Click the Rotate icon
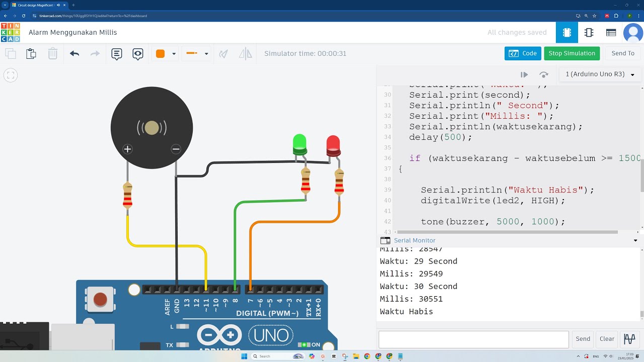 [x=224, y=54]
